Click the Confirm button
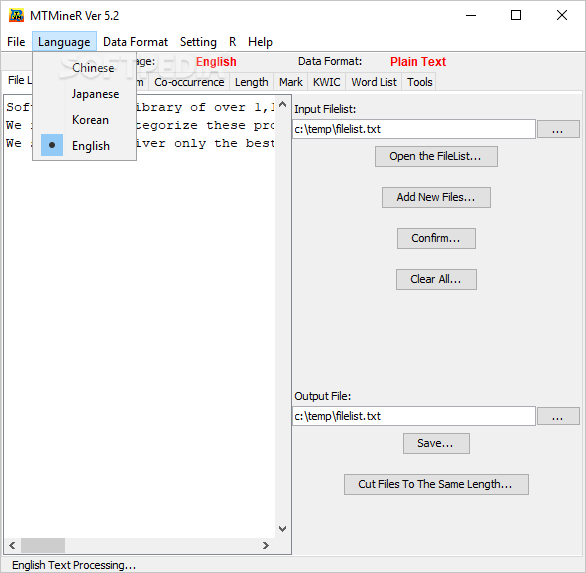Viewport: 586px width, 573px height. [x=436, y=238]
